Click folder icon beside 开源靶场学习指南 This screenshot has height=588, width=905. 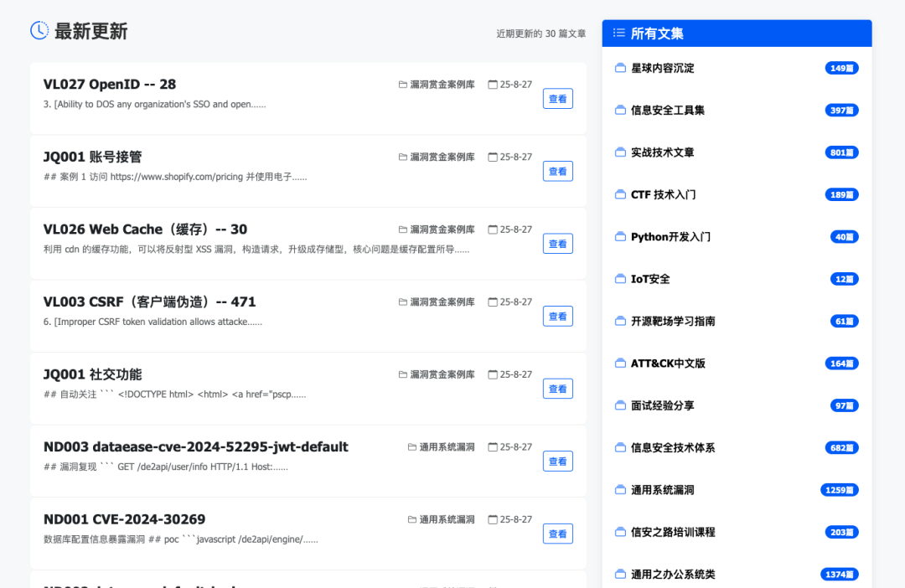pyautogui.click(x=620, y=321)
